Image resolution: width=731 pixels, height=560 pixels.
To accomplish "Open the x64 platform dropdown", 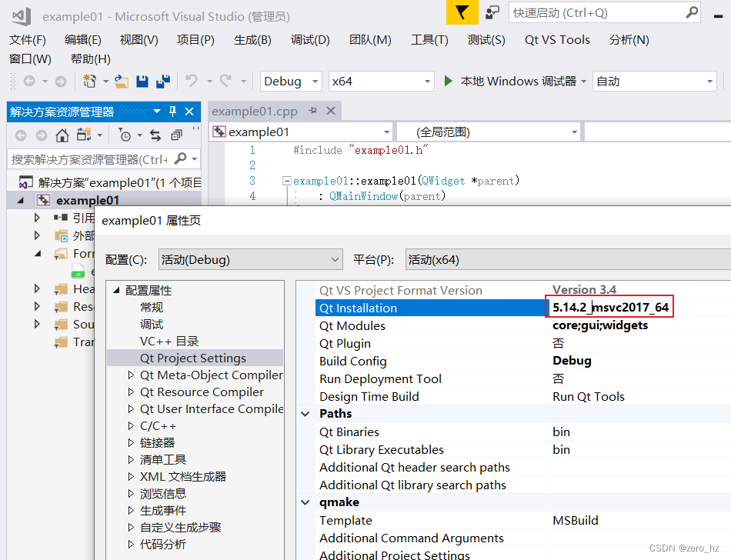I will coord(381,81).
